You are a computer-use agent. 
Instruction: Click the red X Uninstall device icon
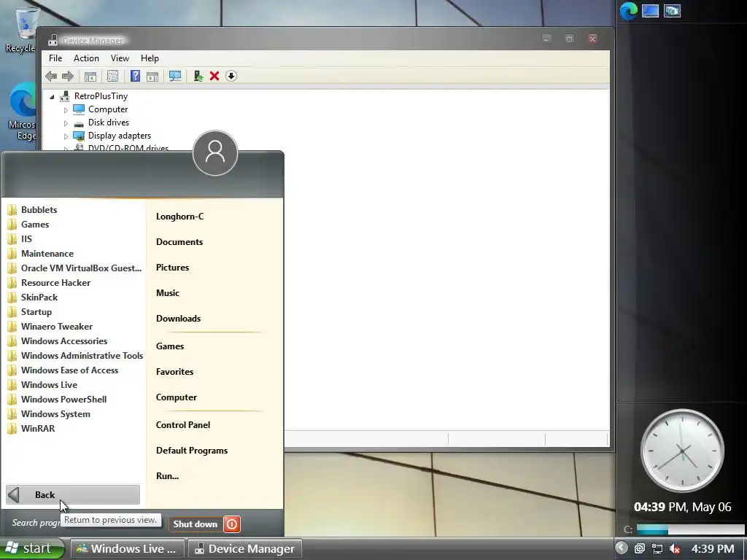(214, 76)
